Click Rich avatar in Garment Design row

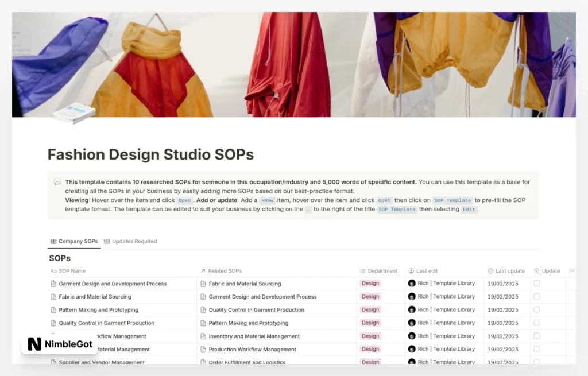412,284
